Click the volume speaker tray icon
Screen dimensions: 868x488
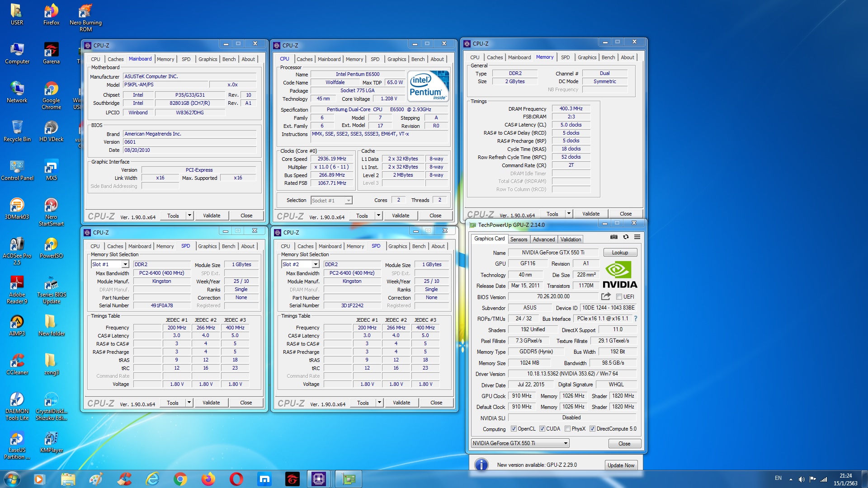801,479
